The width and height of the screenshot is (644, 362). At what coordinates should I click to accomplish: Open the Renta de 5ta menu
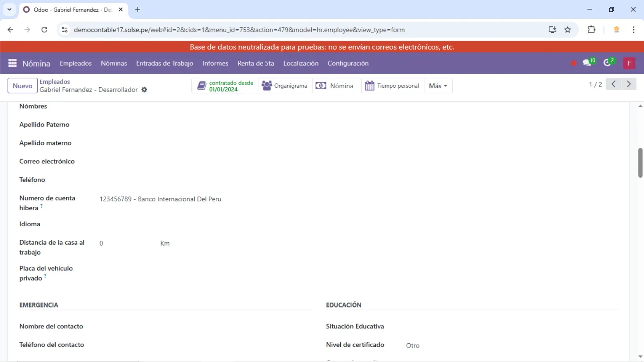(256, 63)
